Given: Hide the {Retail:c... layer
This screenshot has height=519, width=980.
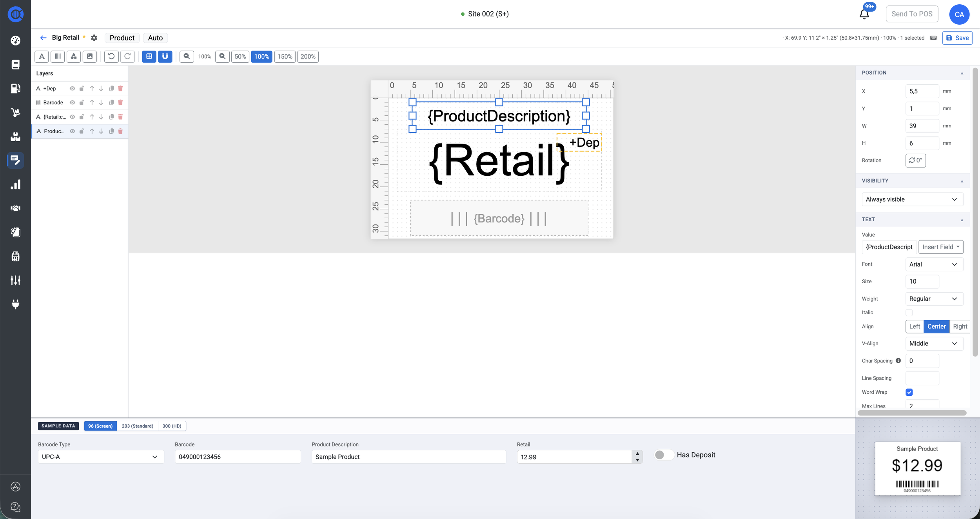Looking at the screenshot, I should pyautogui.click(x=72, y=117).
